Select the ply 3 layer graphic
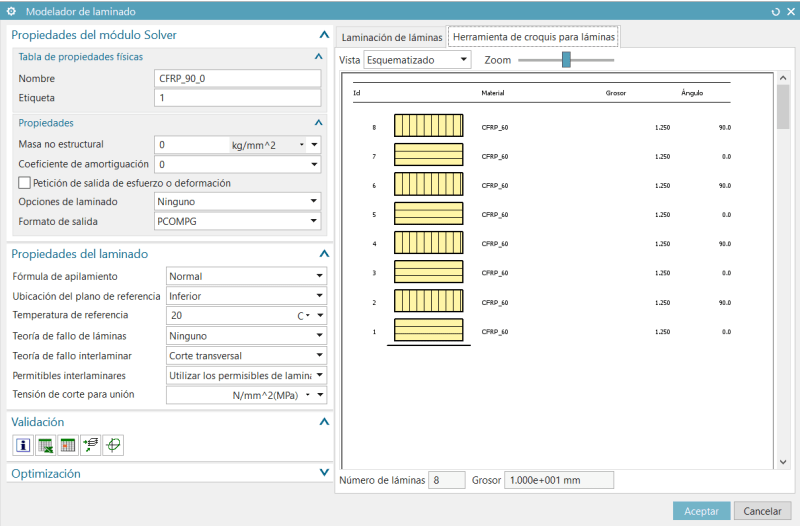 click(x=429, y=271)
